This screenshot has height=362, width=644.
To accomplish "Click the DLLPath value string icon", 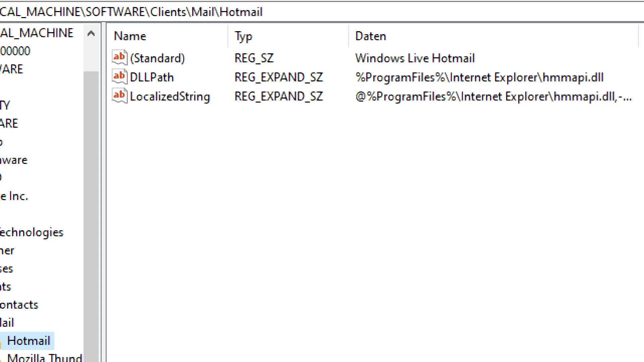I will [119, 77].
